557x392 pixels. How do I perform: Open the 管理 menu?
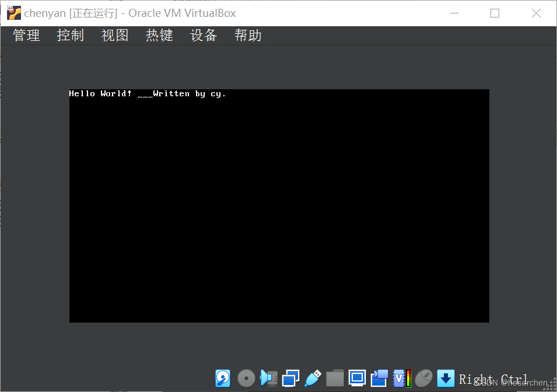tap(26, 36)
